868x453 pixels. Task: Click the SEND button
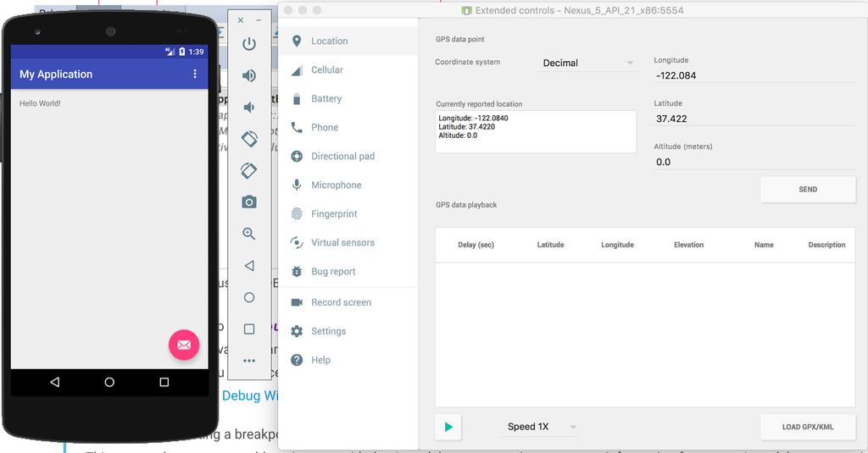click(x=808, y=189)
